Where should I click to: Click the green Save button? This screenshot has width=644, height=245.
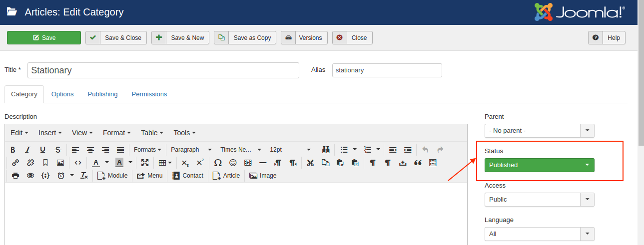tap(44, 38)
